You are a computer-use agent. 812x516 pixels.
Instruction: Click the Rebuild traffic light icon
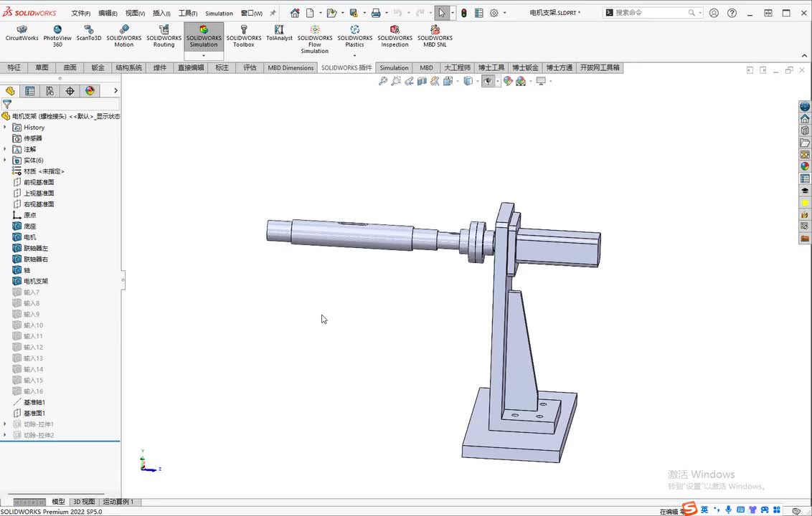pyautogui.click(x=464, y=13)
